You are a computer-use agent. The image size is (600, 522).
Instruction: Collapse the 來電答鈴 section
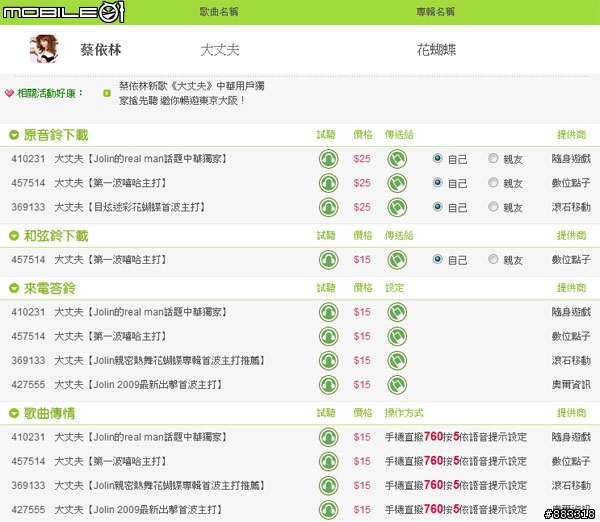click(x=14, y=288)
